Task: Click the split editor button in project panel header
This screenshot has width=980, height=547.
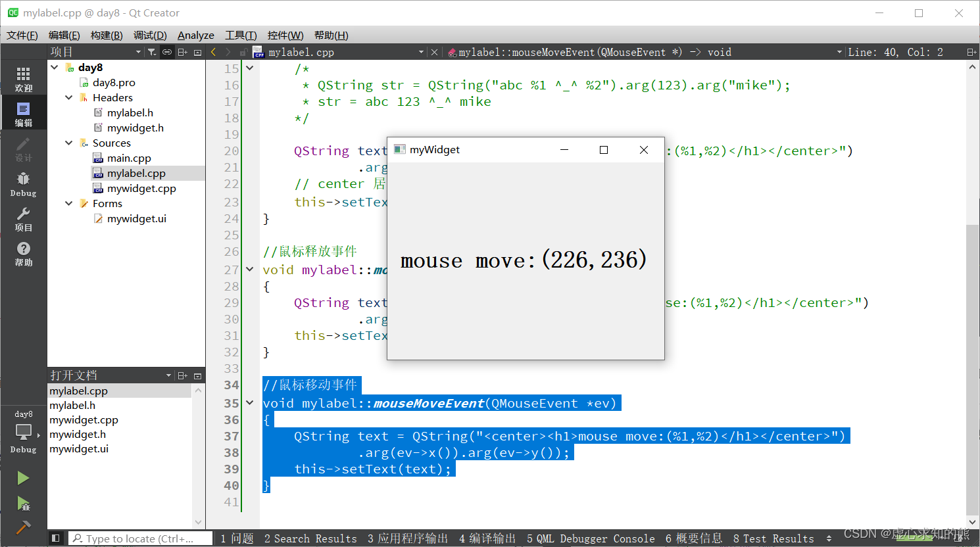Action: pyautogui.click(x=182, y=51)
